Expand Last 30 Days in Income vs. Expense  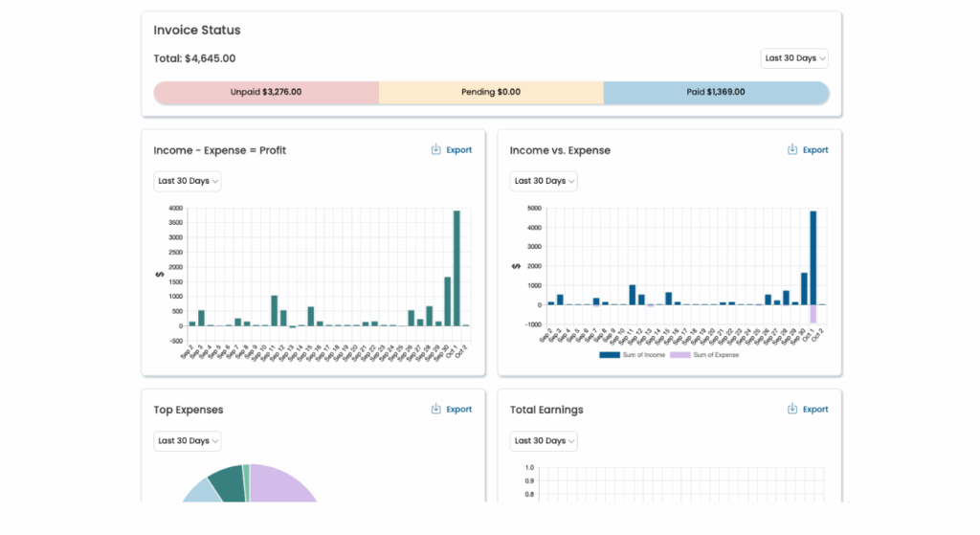[x=544, y=181]
